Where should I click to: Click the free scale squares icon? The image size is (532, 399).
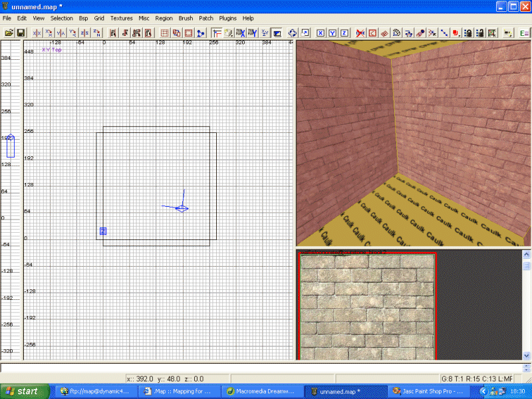[305, 33]
